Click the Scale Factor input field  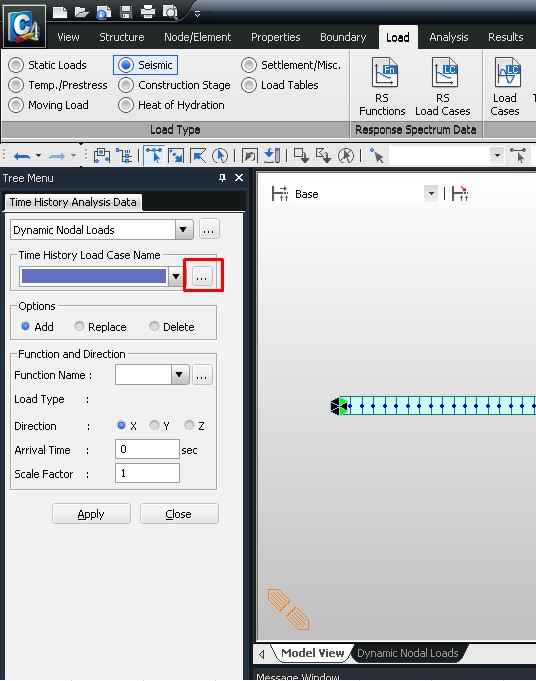pyautogui.click(x=147, y=473)
